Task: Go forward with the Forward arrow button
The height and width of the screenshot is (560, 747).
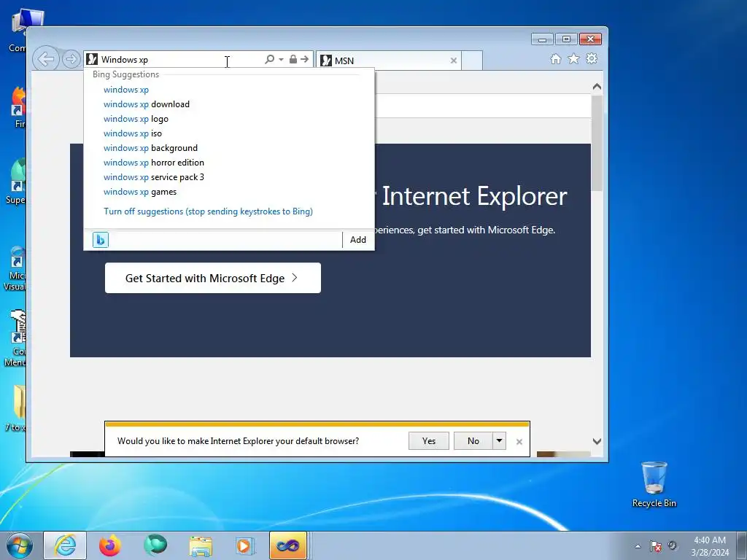Action: point(71,59)
